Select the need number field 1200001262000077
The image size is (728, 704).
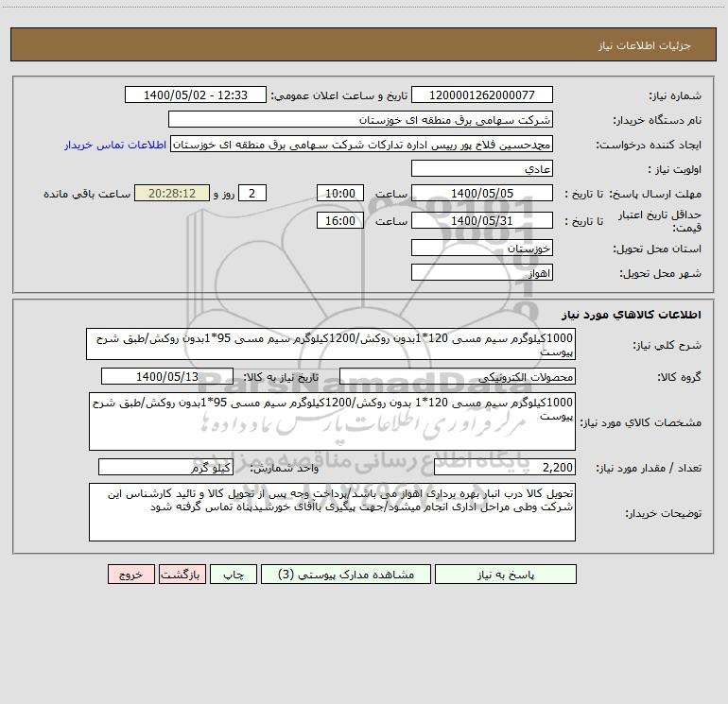point(482,94)
